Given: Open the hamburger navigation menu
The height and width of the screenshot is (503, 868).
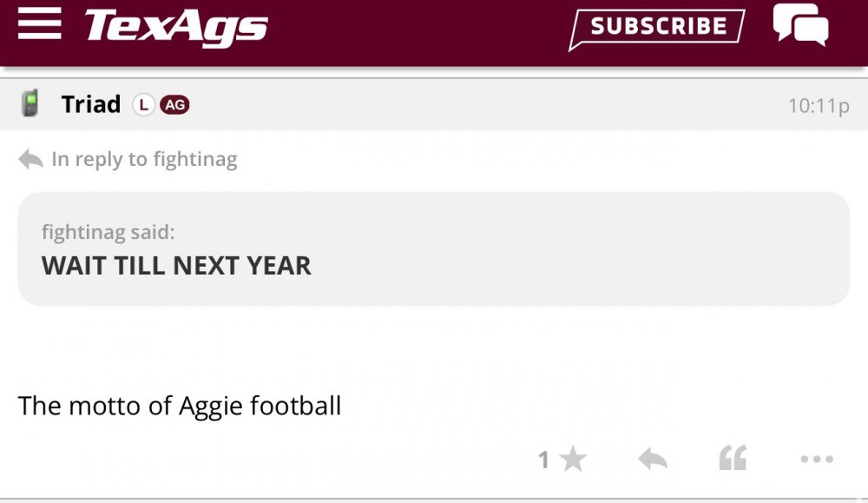Looking at the screenshot, I should pos(39,24).
